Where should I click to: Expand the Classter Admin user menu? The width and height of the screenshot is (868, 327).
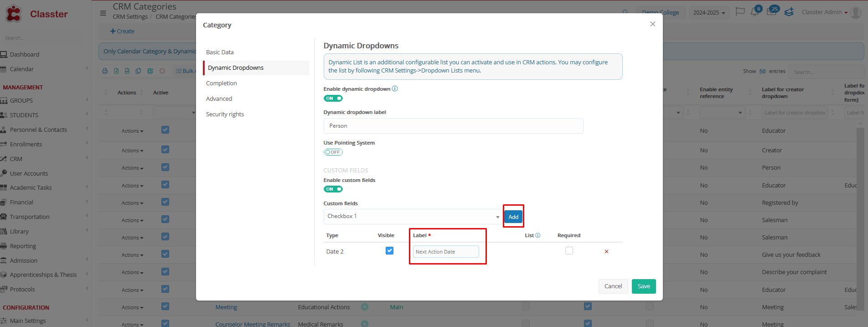tap(824, 12)
